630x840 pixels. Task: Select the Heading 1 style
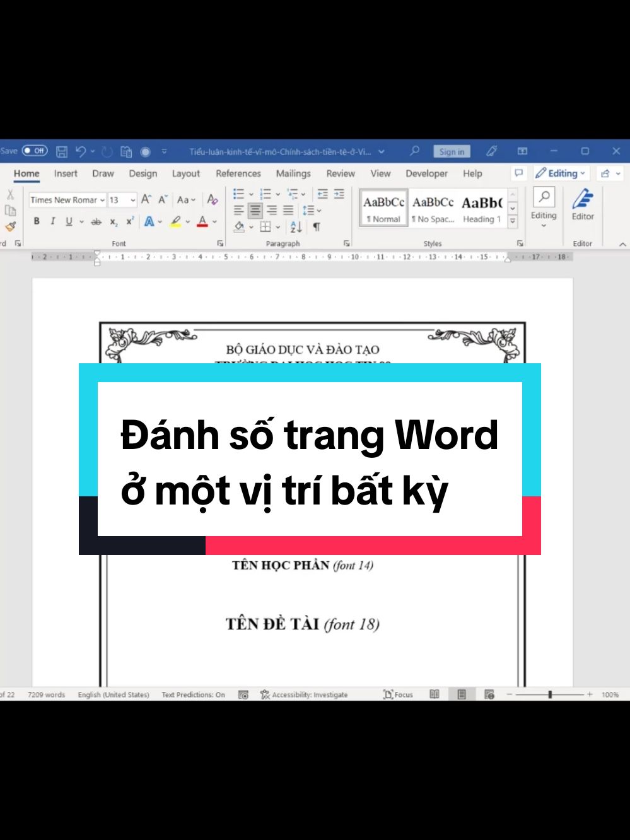click(x=481, y=208)
